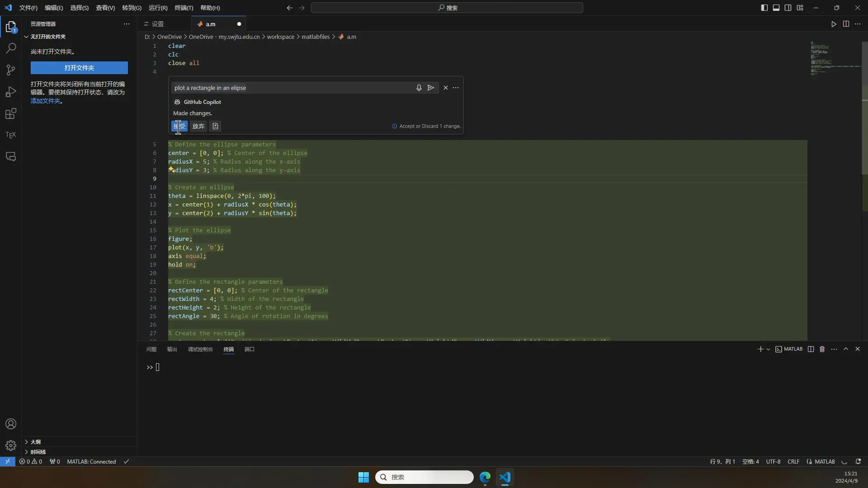Switch to the Ports panel tab

(250, 349)
